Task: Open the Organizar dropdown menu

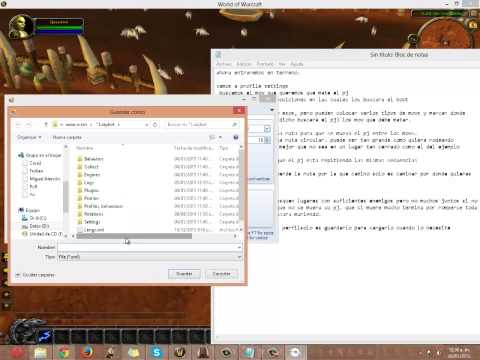Action: point(29,137)
